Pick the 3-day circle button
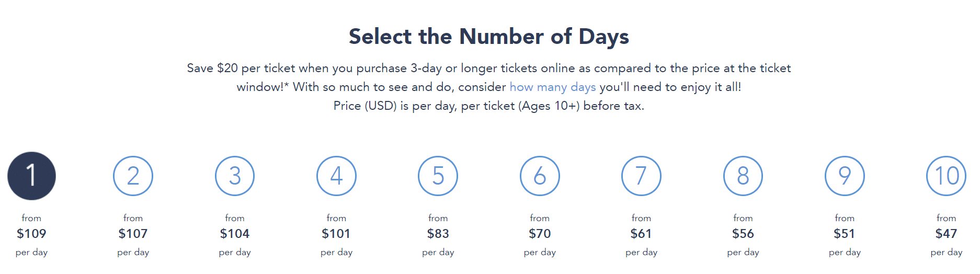 coord(235,176)
